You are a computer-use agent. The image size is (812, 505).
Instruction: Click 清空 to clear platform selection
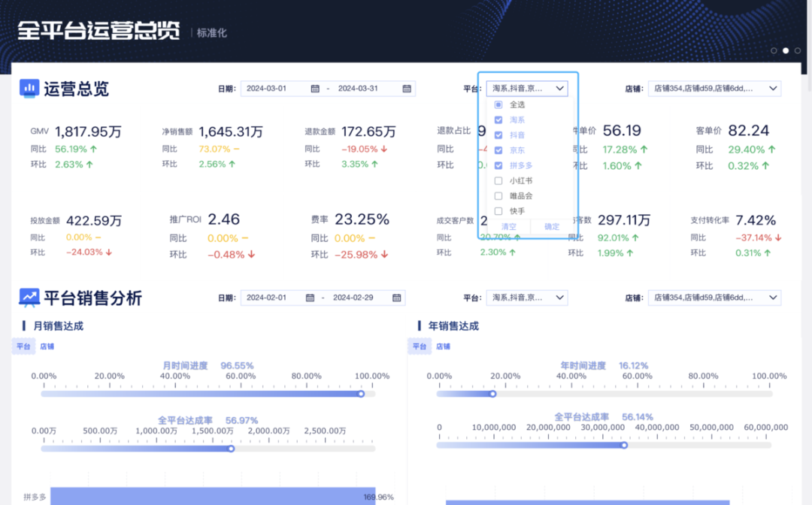pyautogui.click(x=509, y=226)
